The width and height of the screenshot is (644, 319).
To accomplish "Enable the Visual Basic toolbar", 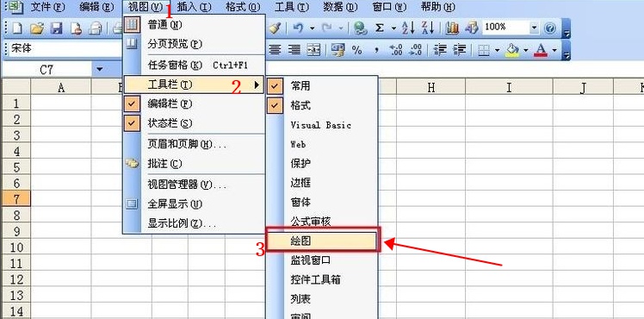I will pyautogui.click(x=322, y=125).
